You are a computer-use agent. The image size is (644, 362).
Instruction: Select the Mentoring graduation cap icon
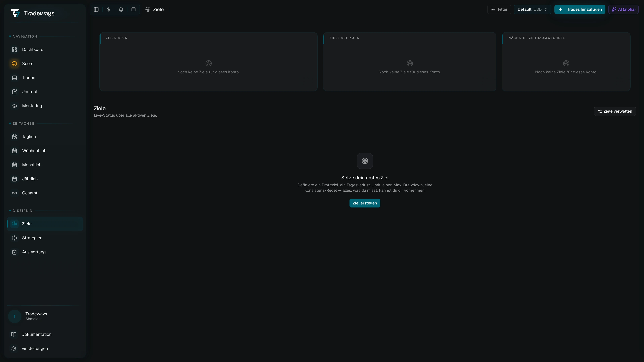click(14, 106)
